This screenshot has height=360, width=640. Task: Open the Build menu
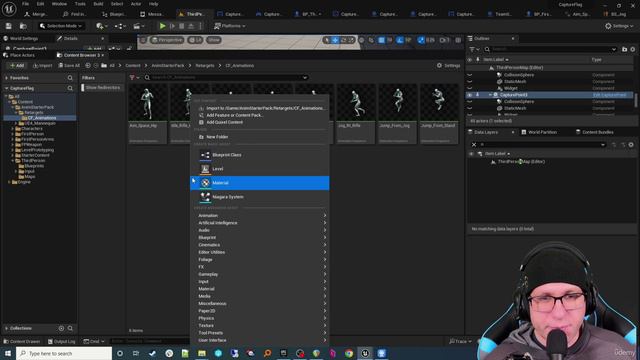pos(98,4)
